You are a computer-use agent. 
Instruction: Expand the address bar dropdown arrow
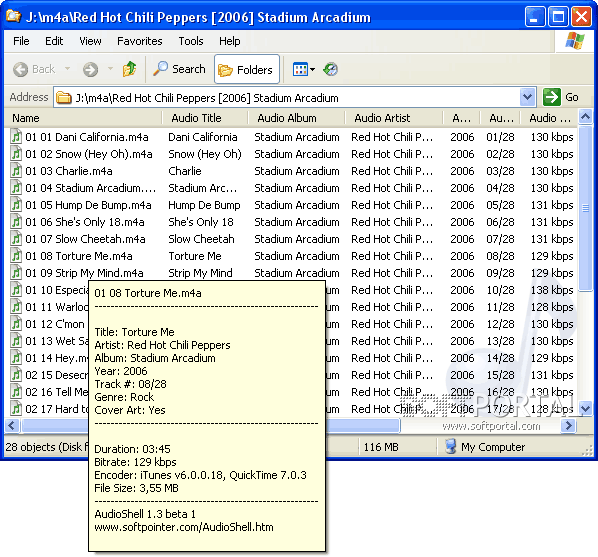tap(527, 97)
